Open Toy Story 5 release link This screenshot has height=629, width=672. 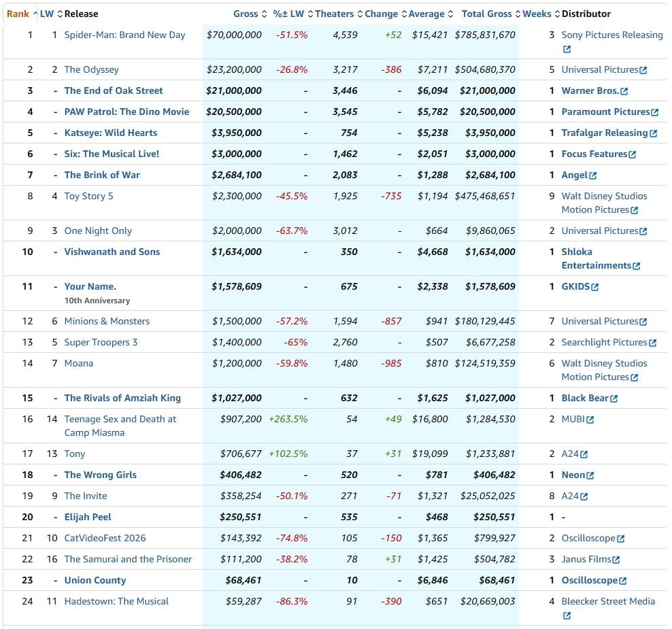point(88,197)
